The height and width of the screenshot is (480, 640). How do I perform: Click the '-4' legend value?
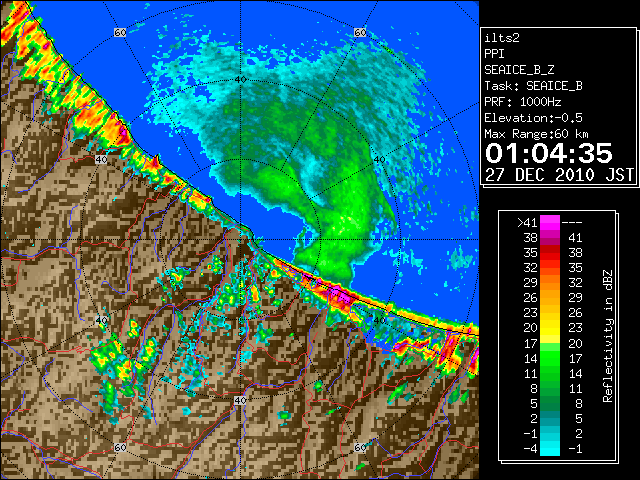point(530,449)
